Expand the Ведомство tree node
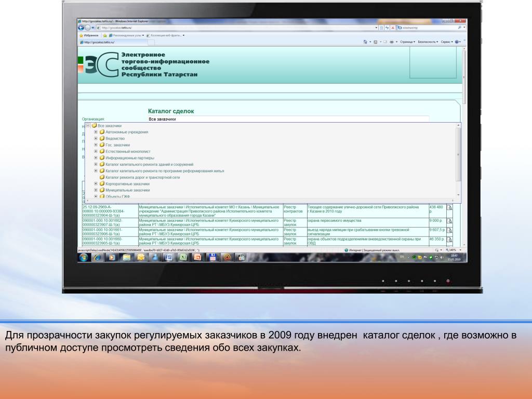 [96, 138]
